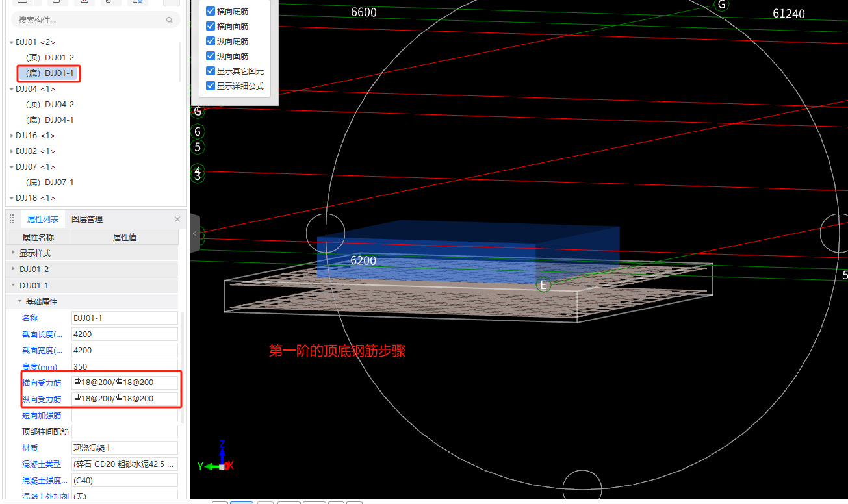Collapse the 基础属性 section

[x=19, y=301]
